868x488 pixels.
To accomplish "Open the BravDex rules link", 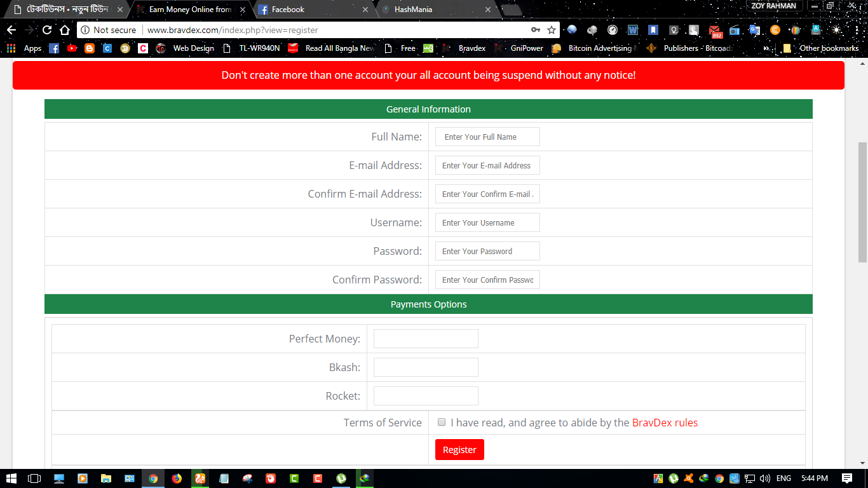I will tap(665, 423).
